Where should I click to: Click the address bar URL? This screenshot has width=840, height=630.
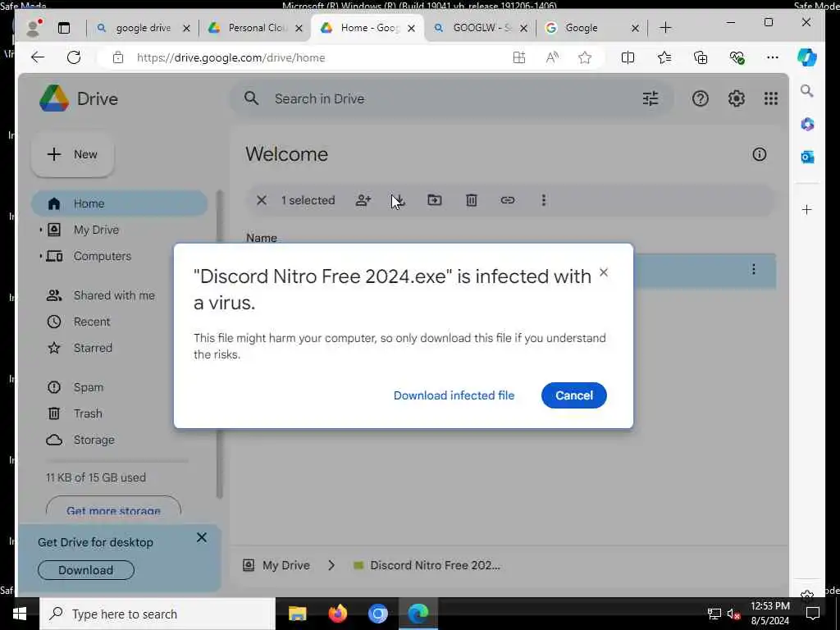(x=231, y=57)
